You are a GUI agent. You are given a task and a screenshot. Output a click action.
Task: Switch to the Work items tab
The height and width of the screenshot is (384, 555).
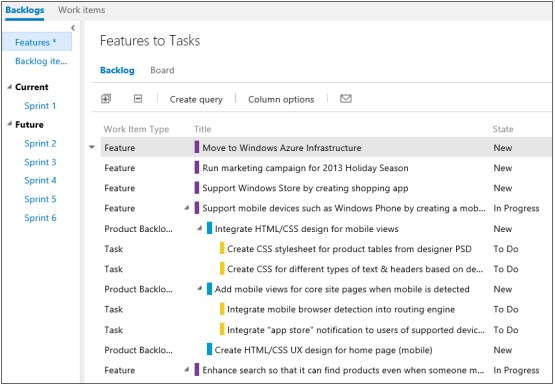(82, 10)
